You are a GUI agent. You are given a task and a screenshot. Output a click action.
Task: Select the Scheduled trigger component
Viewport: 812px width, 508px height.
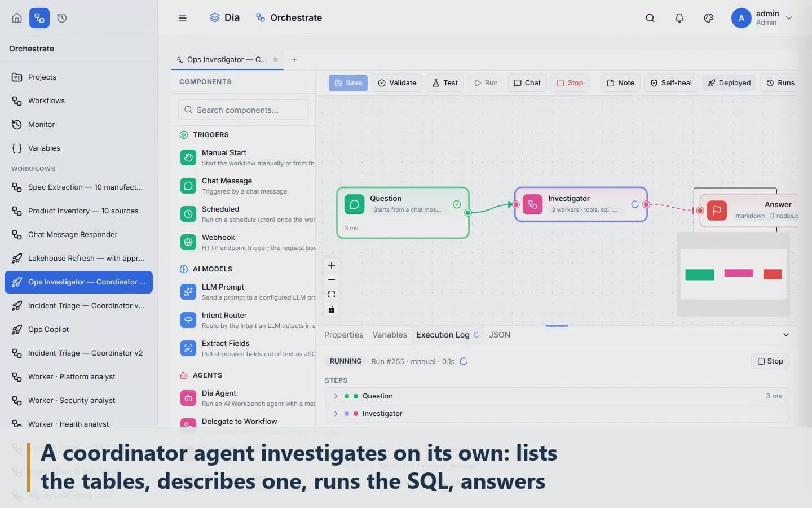coord(247,214)
